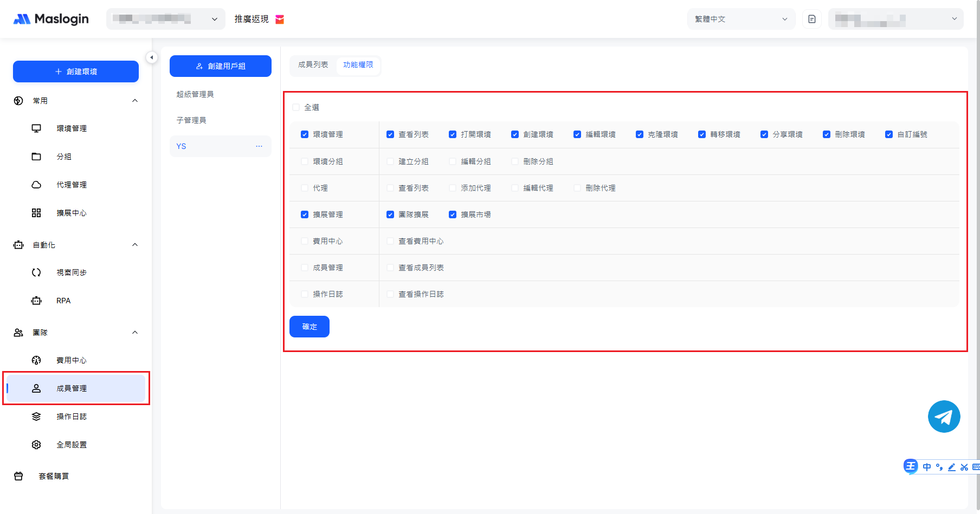The image size is (980, 514).
Task: Switch to the 成員列表 tab
Action: coord(313,64)
